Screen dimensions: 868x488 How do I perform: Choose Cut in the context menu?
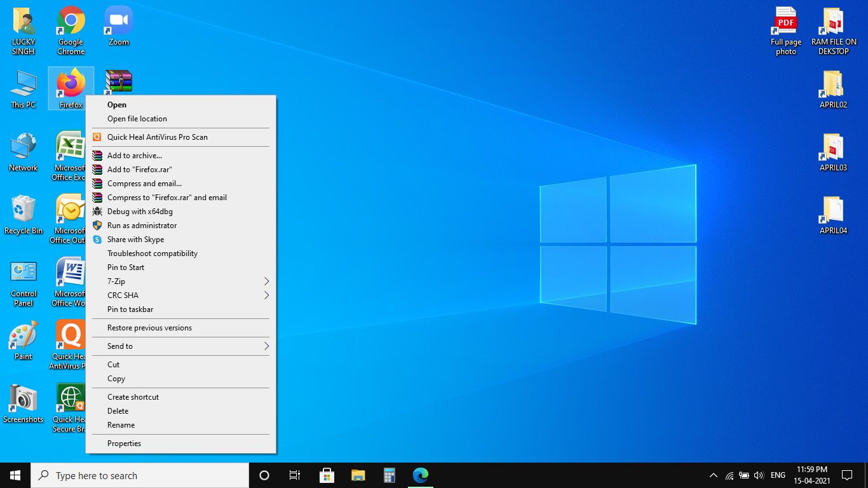tap(180, 365)
